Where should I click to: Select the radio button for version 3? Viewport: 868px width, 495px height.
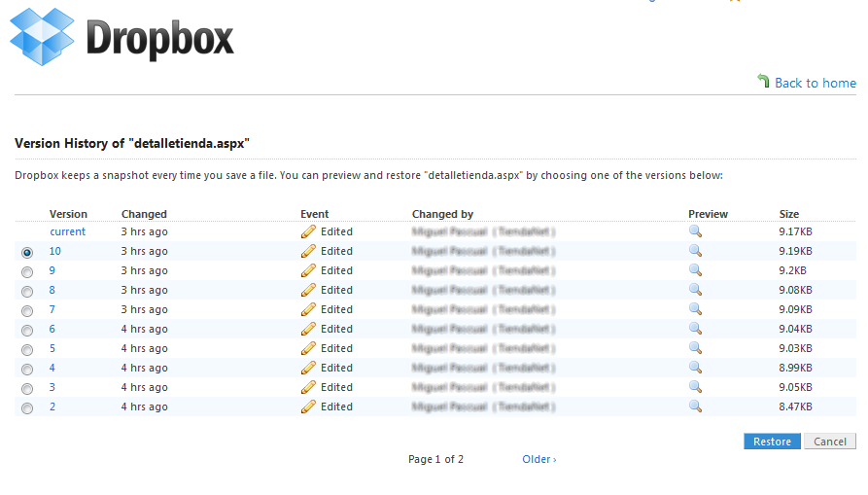point(27,389)
